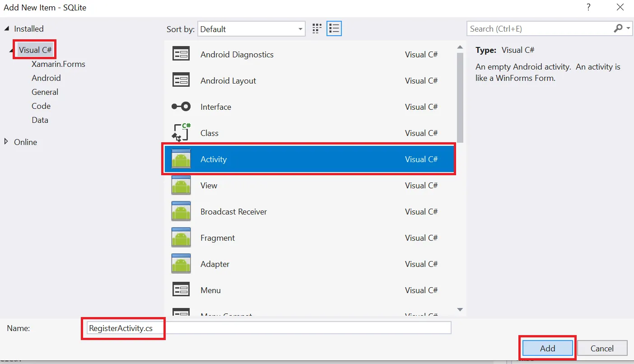Open the help question mark
This screenshot has height=364, width=634.
[x=588, y=7]
